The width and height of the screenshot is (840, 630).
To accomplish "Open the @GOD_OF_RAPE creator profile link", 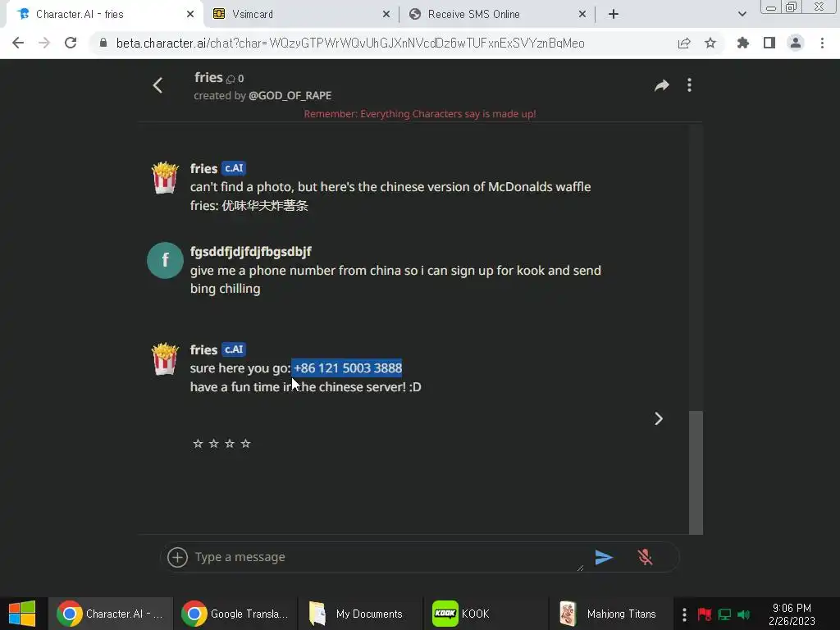I will point(290,95).
